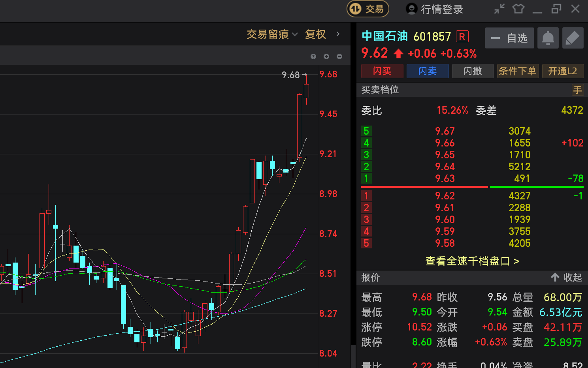Expand the arrow next to 复权
Screen dimensions: 588x368
click(338, 34)
